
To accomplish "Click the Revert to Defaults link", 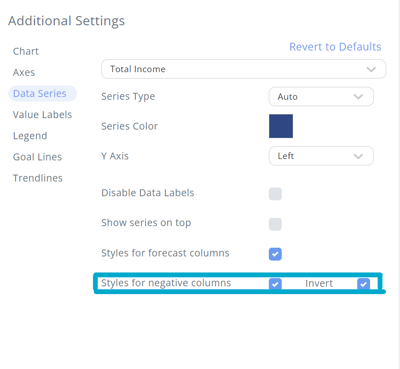I will (335, 47).
